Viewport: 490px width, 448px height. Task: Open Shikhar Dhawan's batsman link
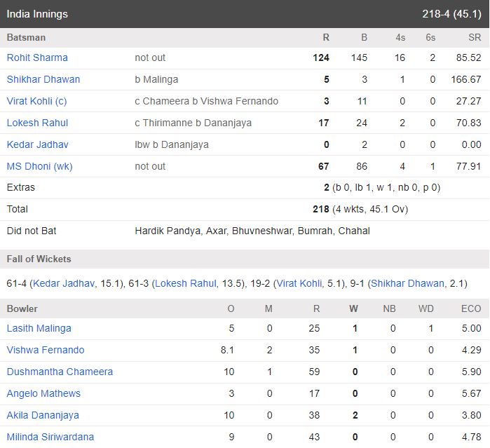tap(43, 79)
